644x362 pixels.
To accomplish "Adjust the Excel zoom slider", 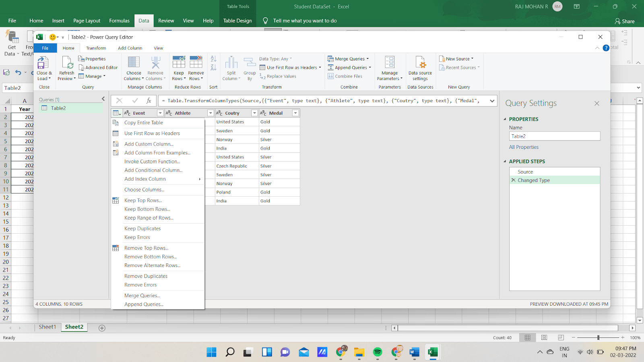I will point(597,337).
